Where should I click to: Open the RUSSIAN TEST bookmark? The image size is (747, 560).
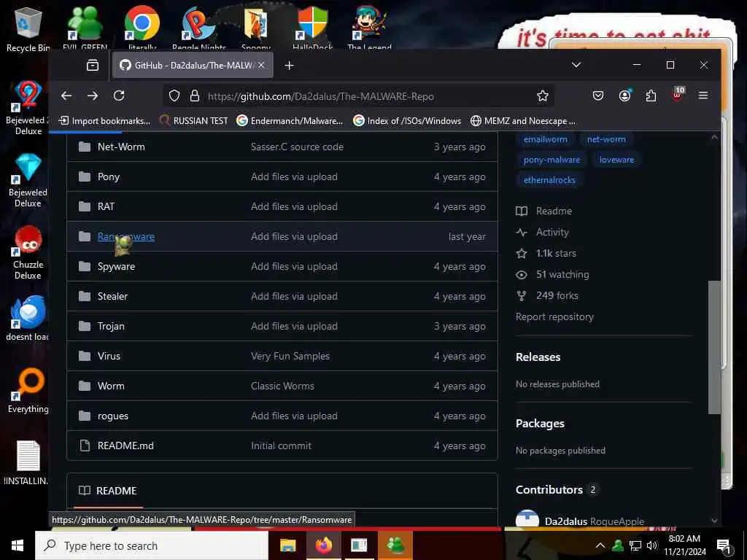193,121
